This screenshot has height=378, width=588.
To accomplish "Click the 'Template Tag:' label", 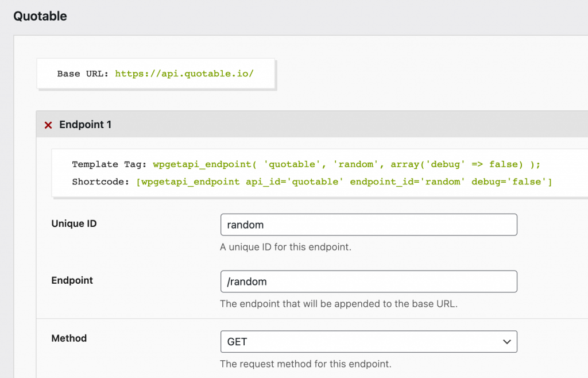I will click(109, 164).
